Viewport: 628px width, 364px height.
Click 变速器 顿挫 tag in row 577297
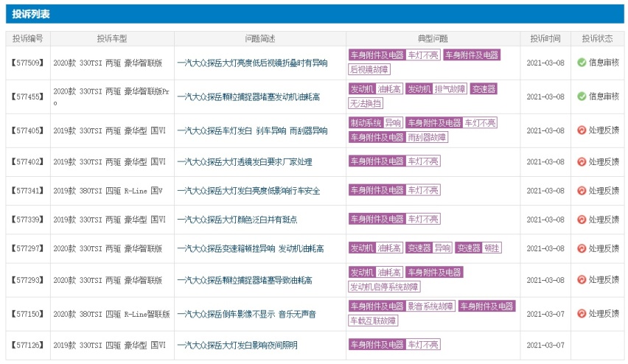coord(478,248)
